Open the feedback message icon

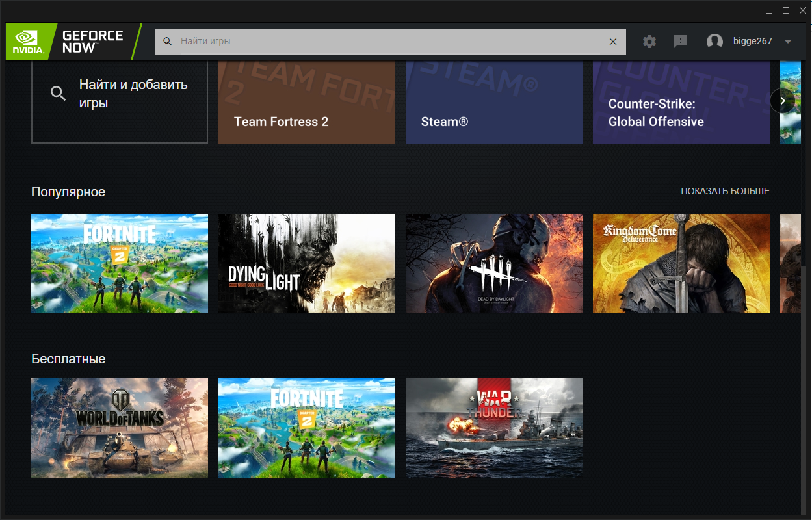pos(681,42)
